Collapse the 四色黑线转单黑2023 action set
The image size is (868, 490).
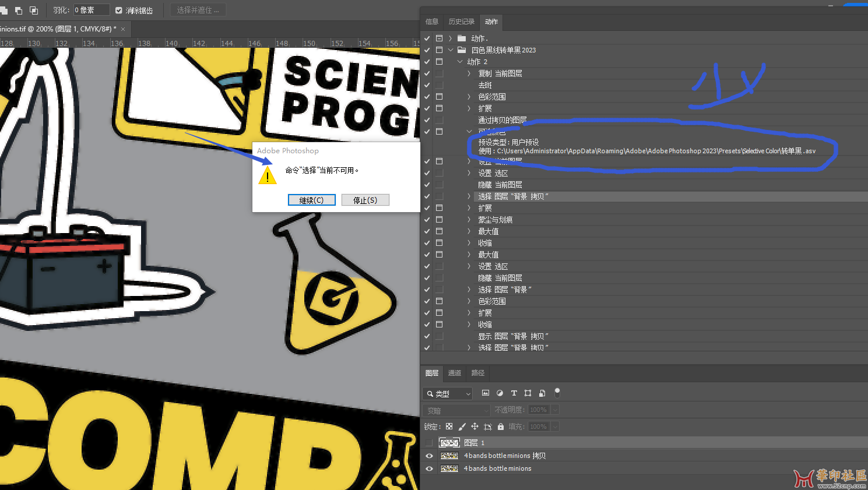point(450,50)
